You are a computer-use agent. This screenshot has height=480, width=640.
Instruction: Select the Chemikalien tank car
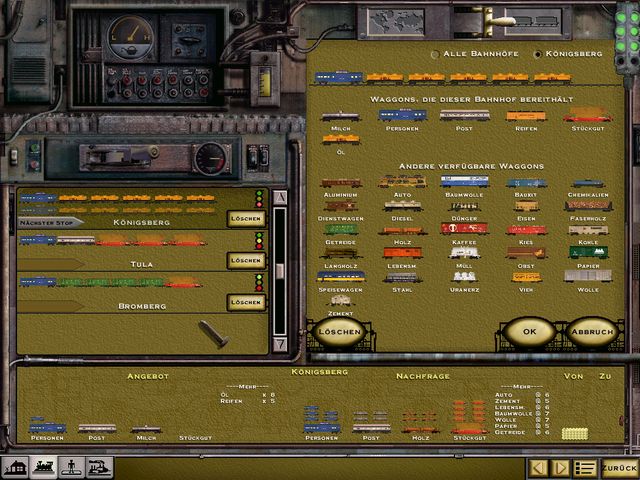tap(588, 183)
